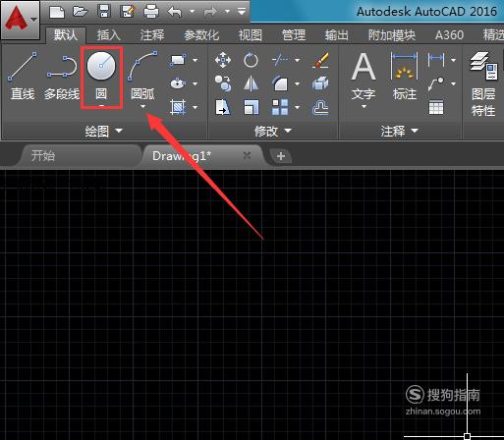Screen dimensions: 504x440
Task: Open the redo history dropdown arrow
Action: [227, 12]
